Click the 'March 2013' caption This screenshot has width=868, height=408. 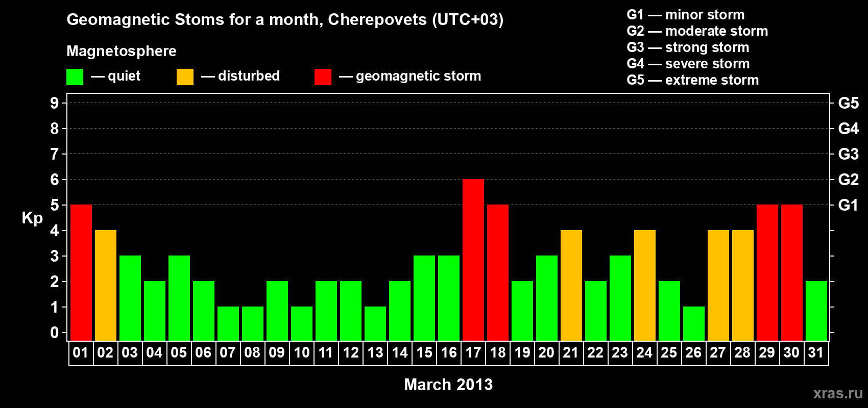[448, 385]
